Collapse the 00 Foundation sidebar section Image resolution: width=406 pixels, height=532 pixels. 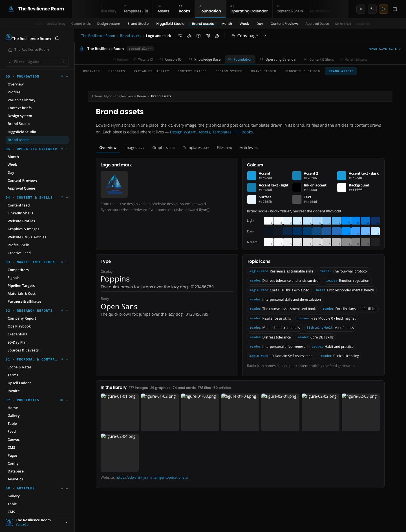pyautogui.click(x=67, y=76)
